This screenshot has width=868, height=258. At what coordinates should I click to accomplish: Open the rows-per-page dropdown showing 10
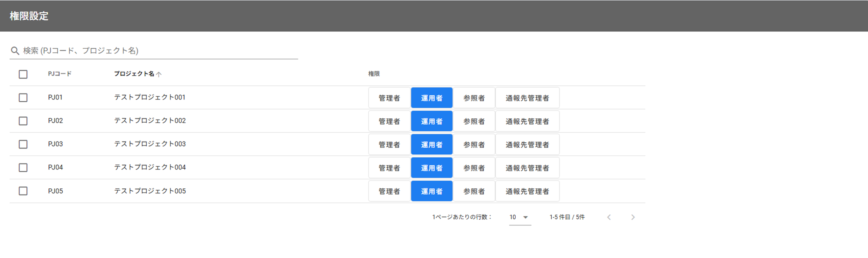(520, 217)
